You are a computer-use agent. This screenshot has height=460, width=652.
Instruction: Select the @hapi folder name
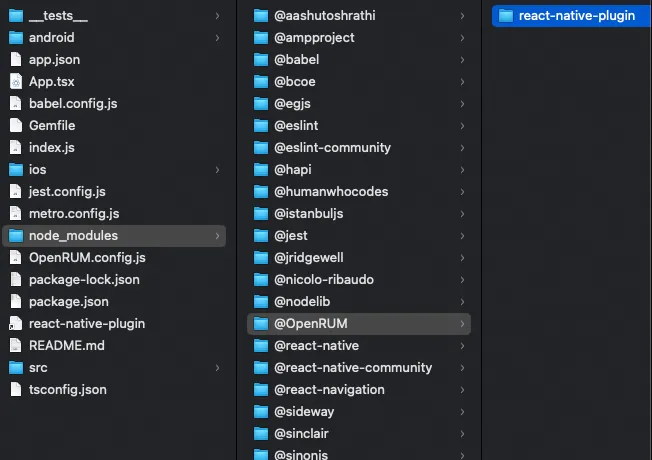(x=293, y=170)
